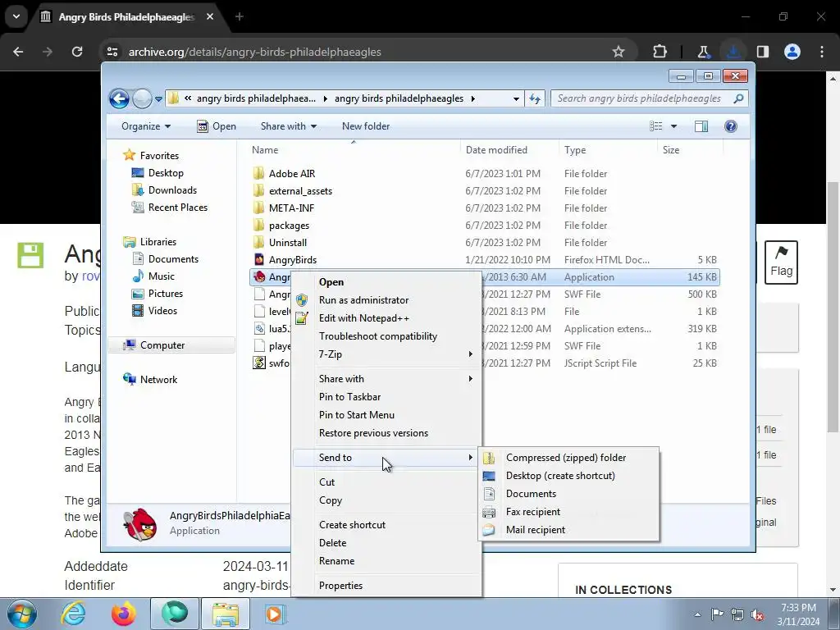This screenshot has height=630, width=840.
Task: Select the swfobject JScript file icon
Action: 259,363
